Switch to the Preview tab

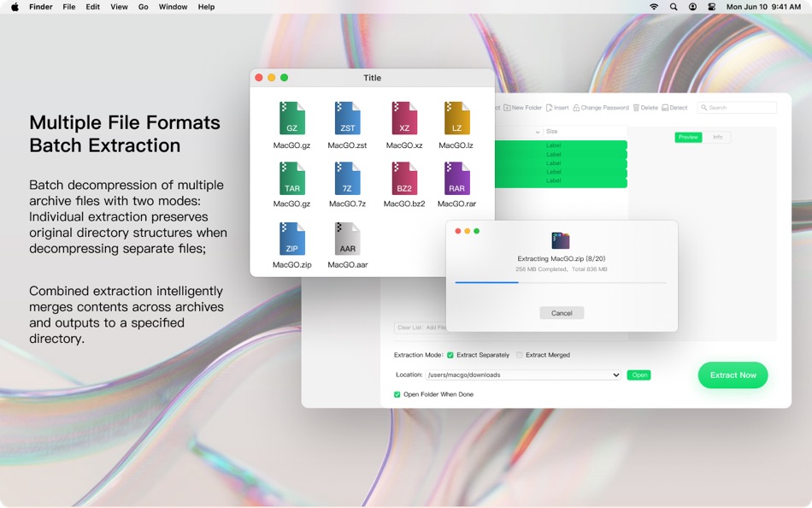tap(688, 138)
